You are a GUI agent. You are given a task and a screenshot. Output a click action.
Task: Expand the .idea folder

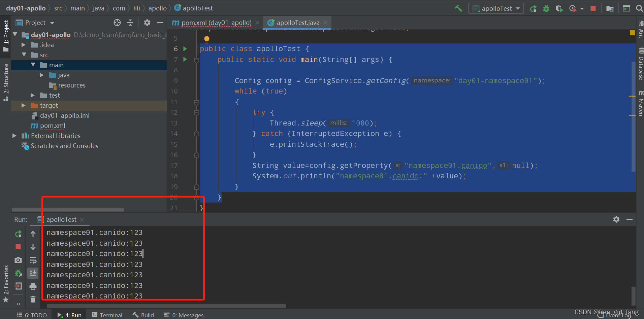[x=24, y=44]
